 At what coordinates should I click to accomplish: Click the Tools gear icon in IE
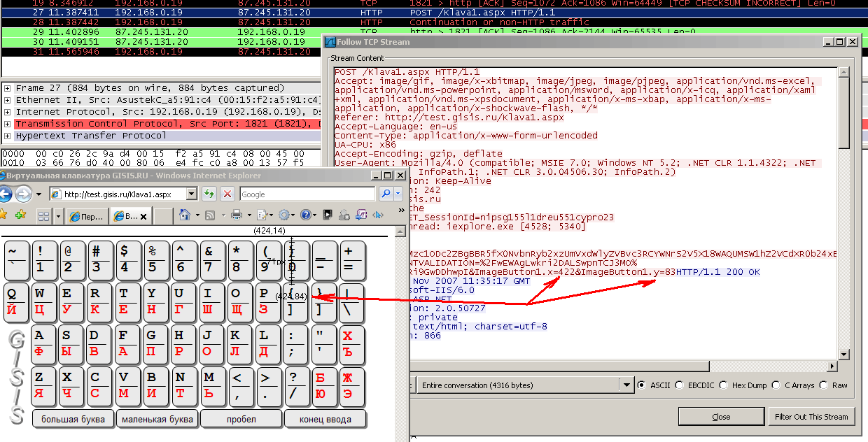click(284, 215)
